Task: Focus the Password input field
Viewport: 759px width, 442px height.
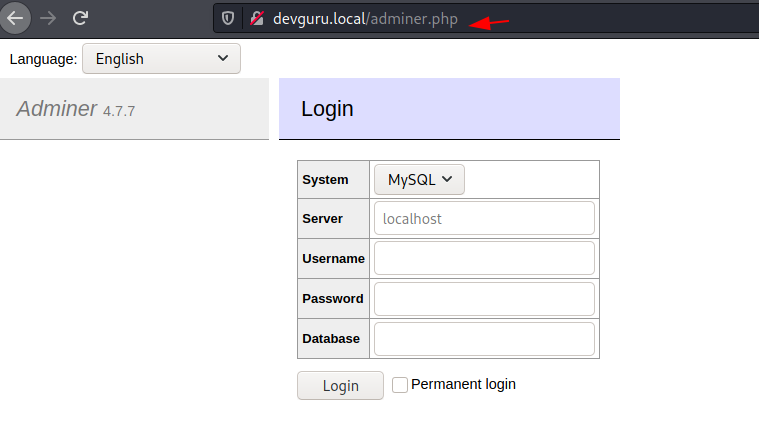Action: tap(484, 299)
